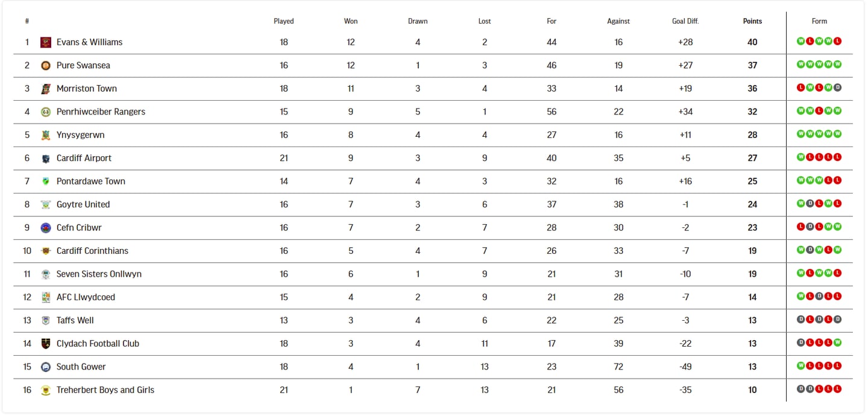This screenshot has height=416, width=868.
Task: Click first form result for Evans & Williams
Action: pos(801,42)
